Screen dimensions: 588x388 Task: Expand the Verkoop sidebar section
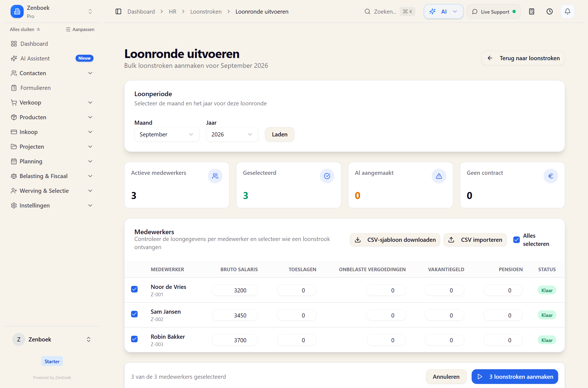click(52, 102)
